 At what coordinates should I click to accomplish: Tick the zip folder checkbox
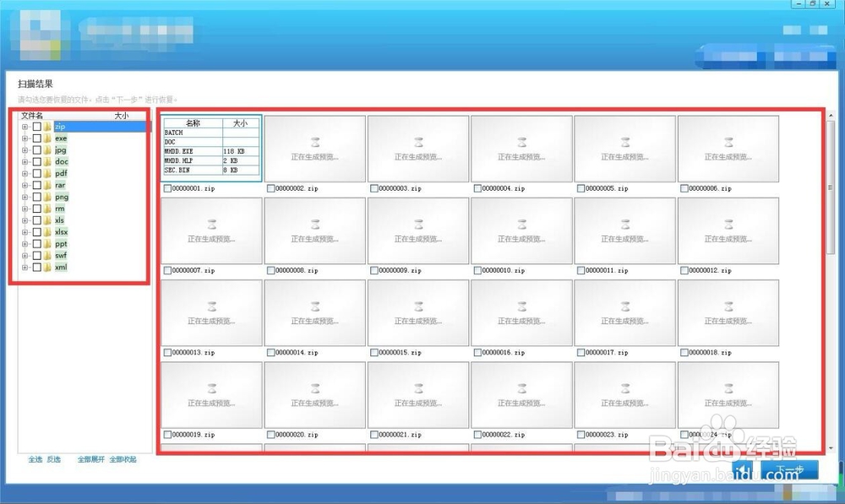point(36,127)
